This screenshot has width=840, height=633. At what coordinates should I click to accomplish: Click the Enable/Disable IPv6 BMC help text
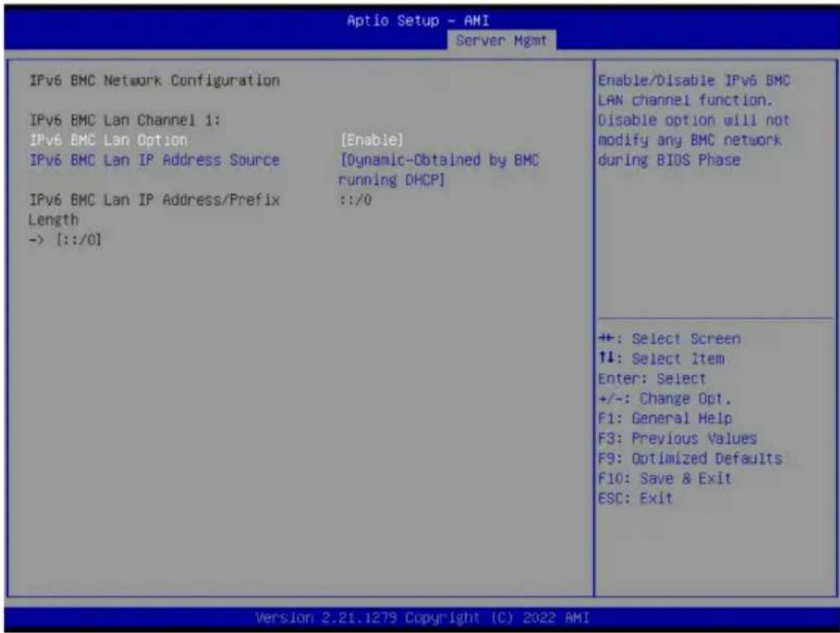coord(694,120)
